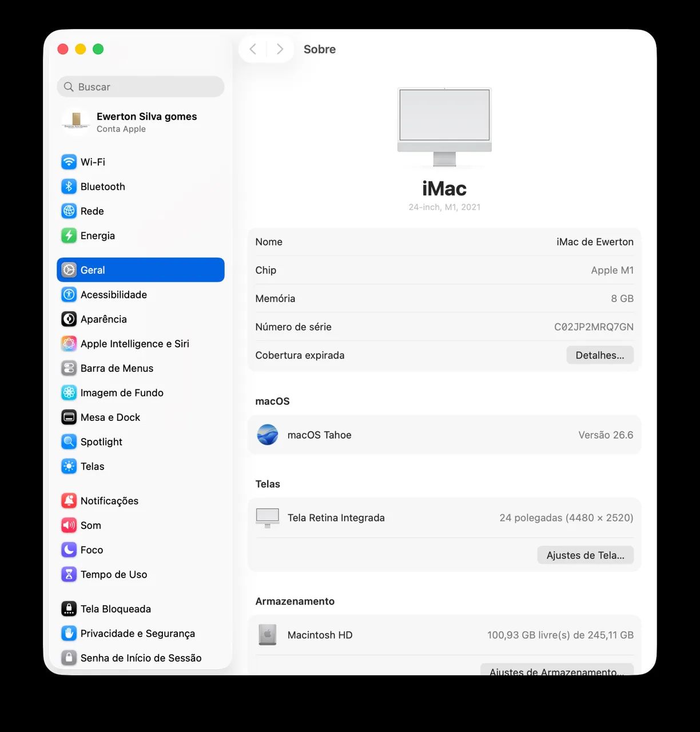Click the Spotlight magnifier icon

[69, 442]
